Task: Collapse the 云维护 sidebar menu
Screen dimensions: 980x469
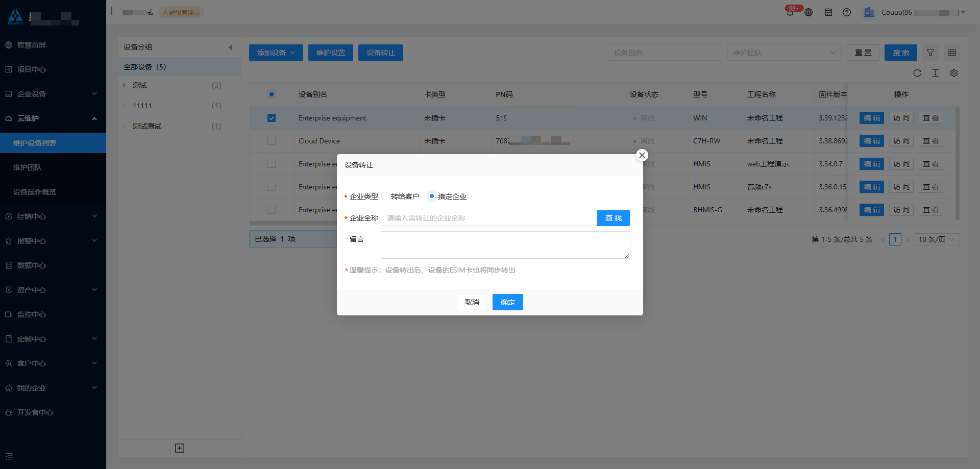Action: tap(53, 118)
